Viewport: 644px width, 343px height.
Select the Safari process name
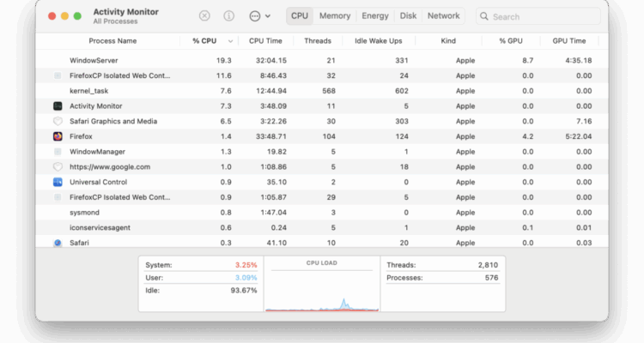click(79, 243)
